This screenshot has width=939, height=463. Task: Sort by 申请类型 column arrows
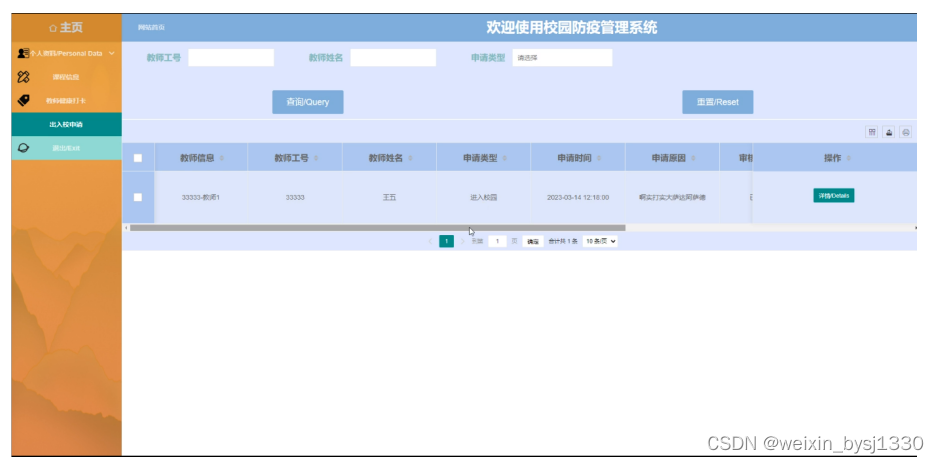click(x=505, y=158)
